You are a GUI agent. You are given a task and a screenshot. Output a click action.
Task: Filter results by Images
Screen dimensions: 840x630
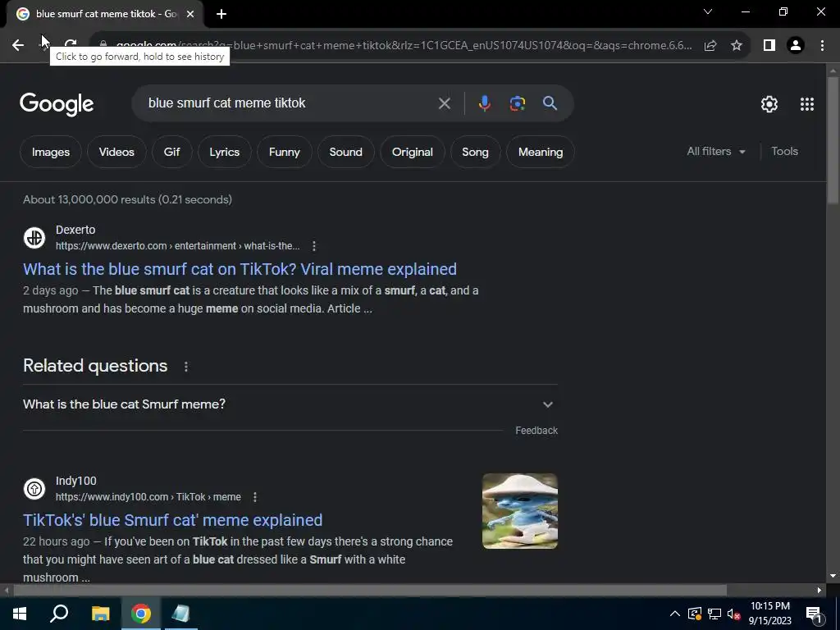[x=51, y=152]
